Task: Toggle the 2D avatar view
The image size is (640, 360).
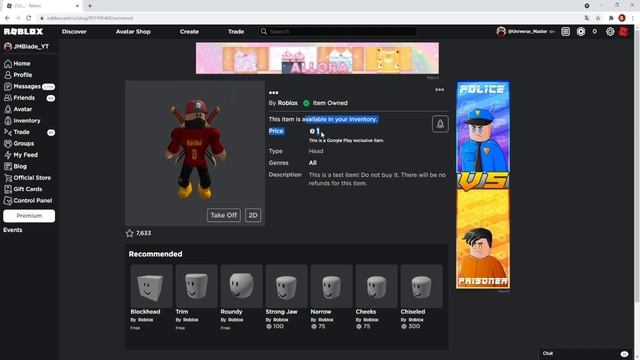Action: (x=253, y=215)
